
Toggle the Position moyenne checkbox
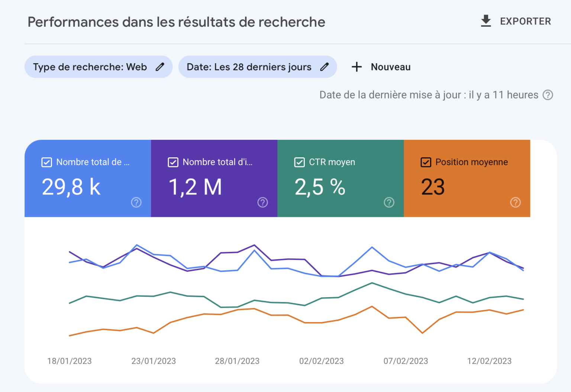click(x=426, y=163)
